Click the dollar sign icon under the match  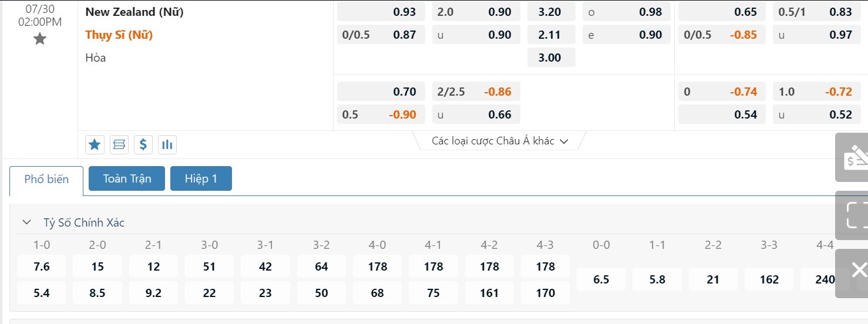coord(143,144)
